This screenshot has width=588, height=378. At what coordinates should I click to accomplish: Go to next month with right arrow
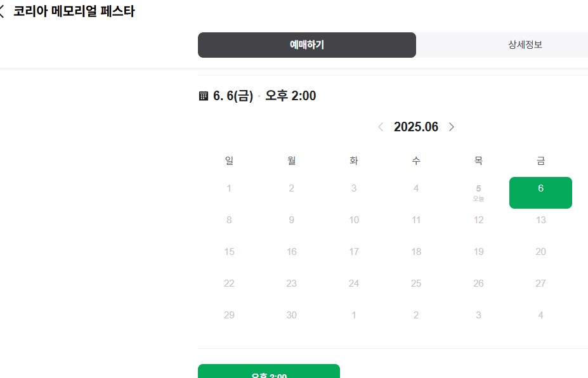452,127
